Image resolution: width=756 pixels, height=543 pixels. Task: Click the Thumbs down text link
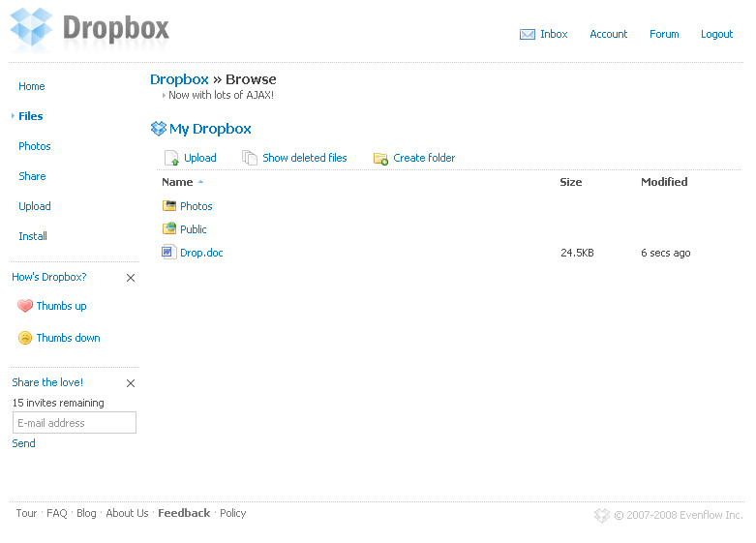tap(68, 338)
